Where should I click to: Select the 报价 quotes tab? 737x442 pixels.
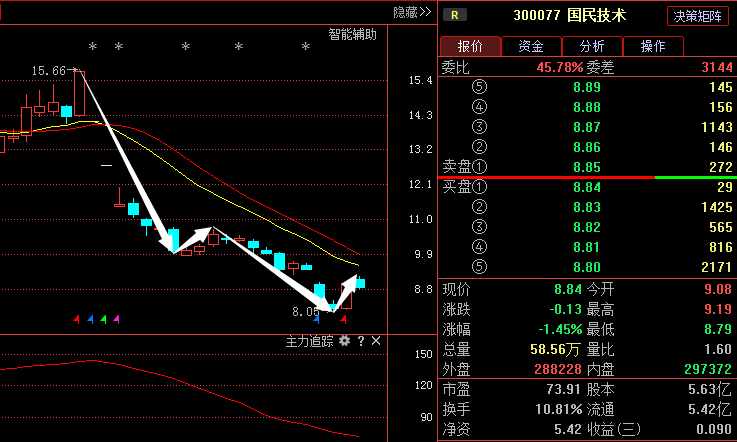coord(470,46)
